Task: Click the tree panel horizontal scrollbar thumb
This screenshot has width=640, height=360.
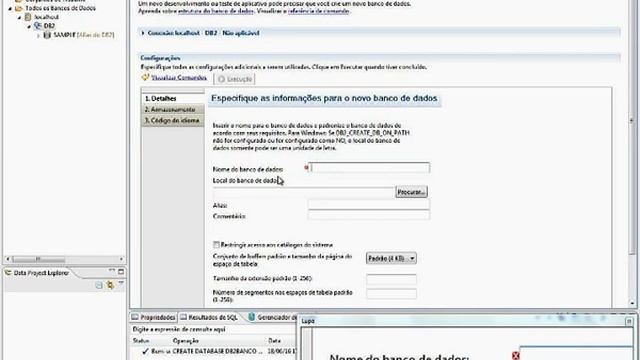Action: point(38,259)
